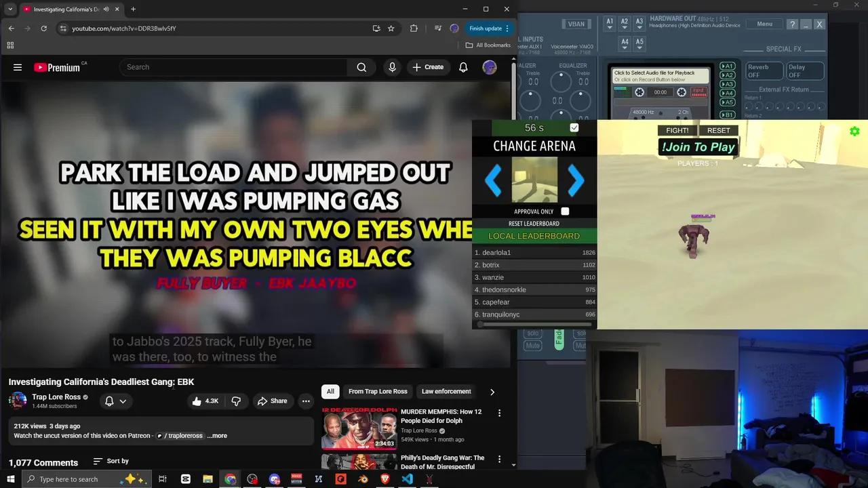Click the leaderboard horizontal scrollbar
Screen dimensions: 868x488
tap(534, 325)
